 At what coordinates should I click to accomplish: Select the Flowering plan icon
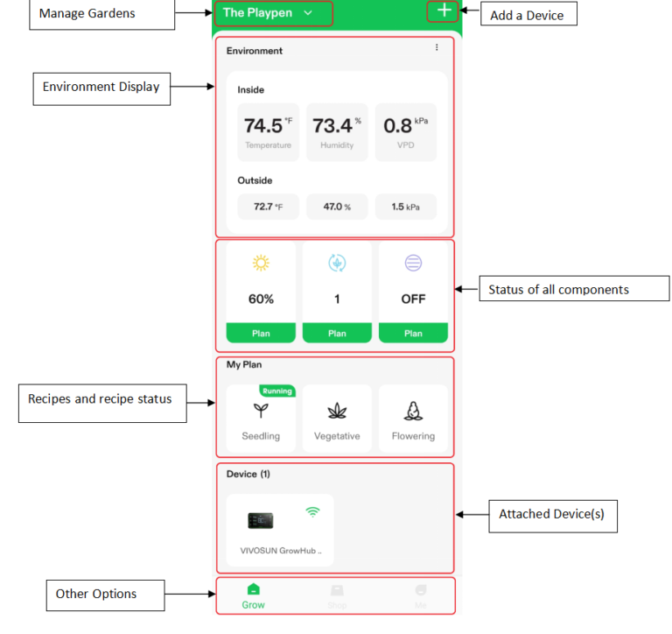pos(413,412)
